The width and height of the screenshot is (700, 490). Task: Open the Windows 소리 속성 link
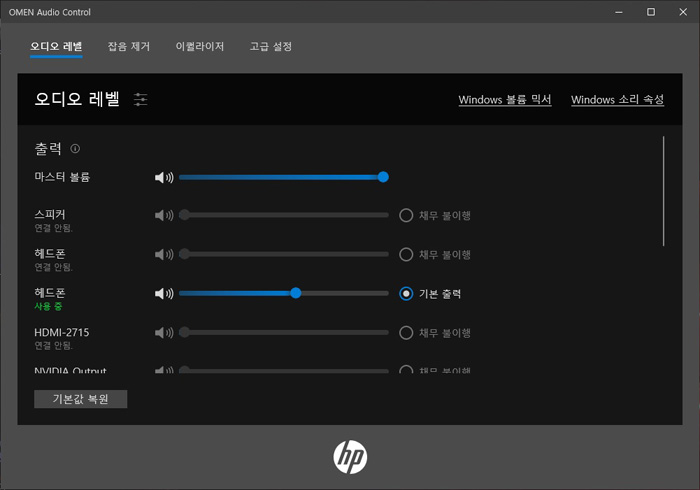617,100
